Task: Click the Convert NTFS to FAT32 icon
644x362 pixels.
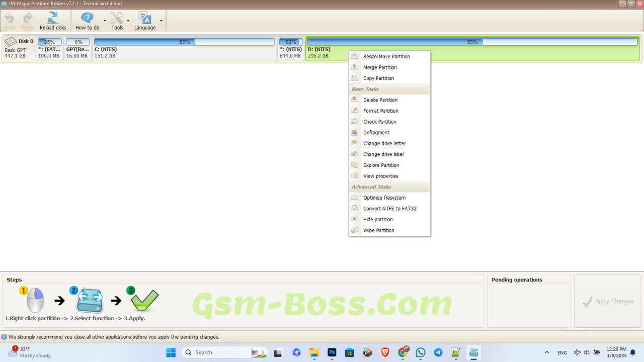Action: click(354, 208)
